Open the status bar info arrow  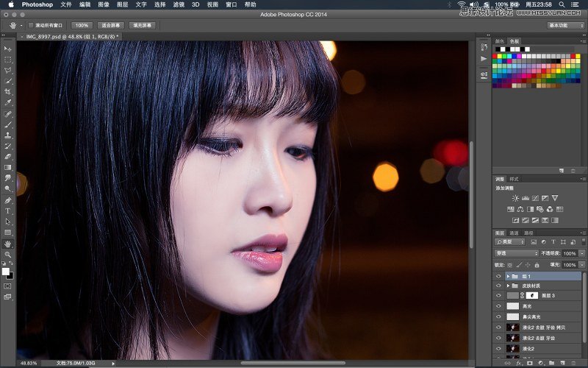(x=113, y=364)
